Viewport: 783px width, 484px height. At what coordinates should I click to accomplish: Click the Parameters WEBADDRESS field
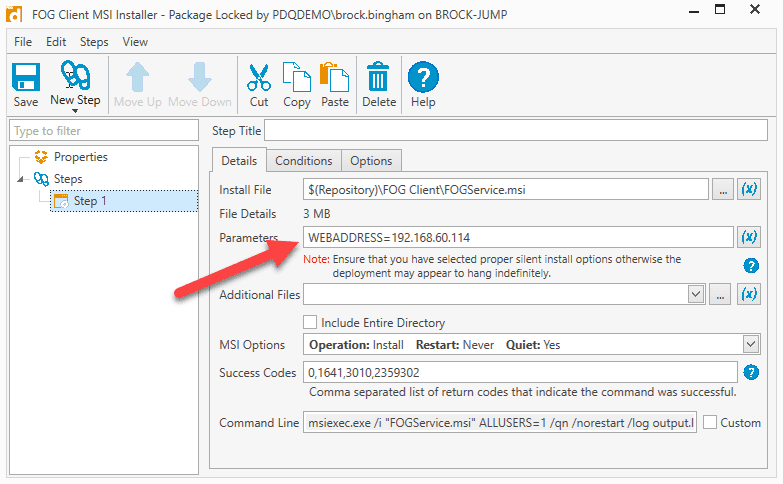pyautogui.click(x=518, y=237)
